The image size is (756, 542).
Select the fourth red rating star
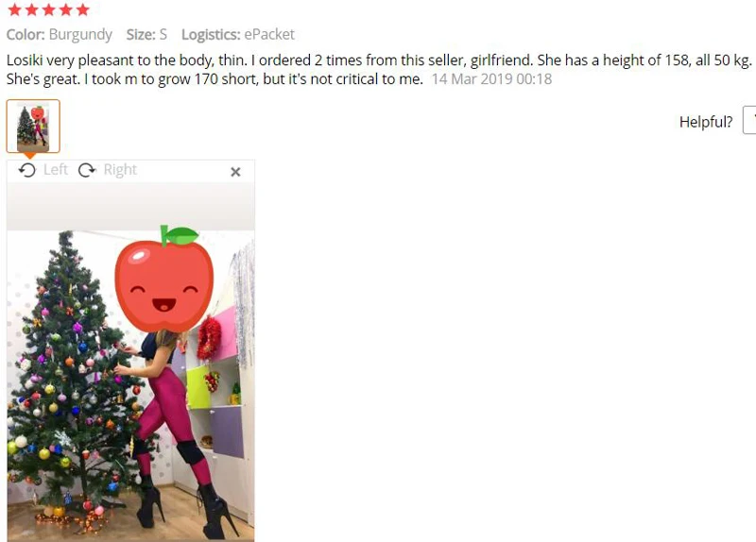click(x=65, y=9)
